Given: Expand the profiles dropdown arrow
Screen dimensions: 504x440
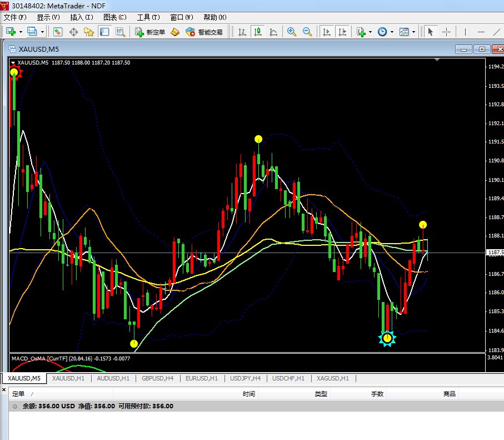Looking at the screenshot, I should [x=42, y=32].
